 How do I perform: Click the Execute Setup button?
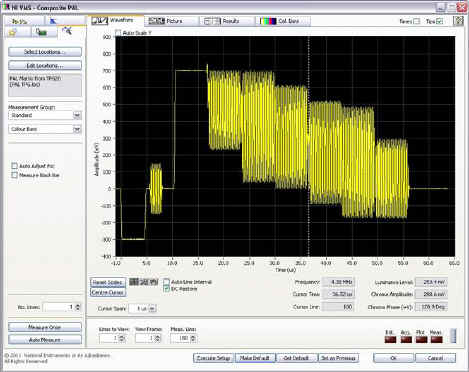pos(213,358)
